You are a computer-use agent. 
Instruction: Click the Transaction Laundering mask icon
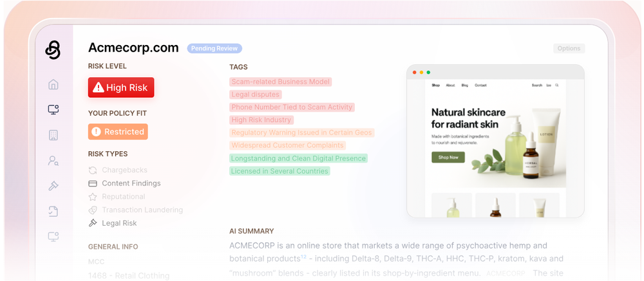[93, 210]
